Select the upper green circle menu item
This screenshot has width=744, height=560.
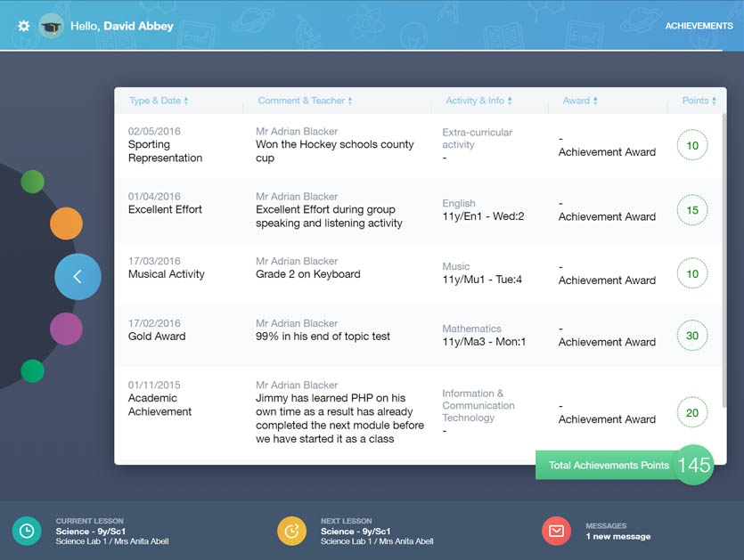pyautogui.click(x=32, y=182)
